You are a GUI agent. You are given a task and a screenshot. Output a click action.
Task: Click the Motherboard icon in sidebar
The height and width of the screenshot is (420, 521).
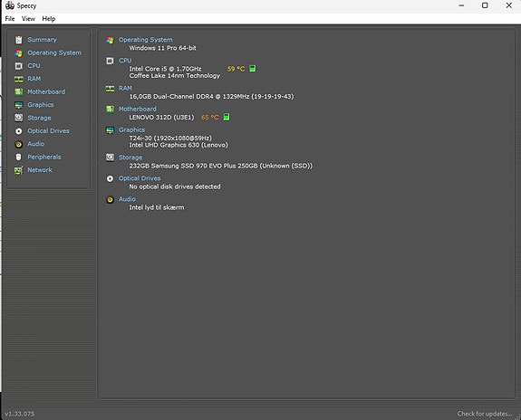[19, 92]
